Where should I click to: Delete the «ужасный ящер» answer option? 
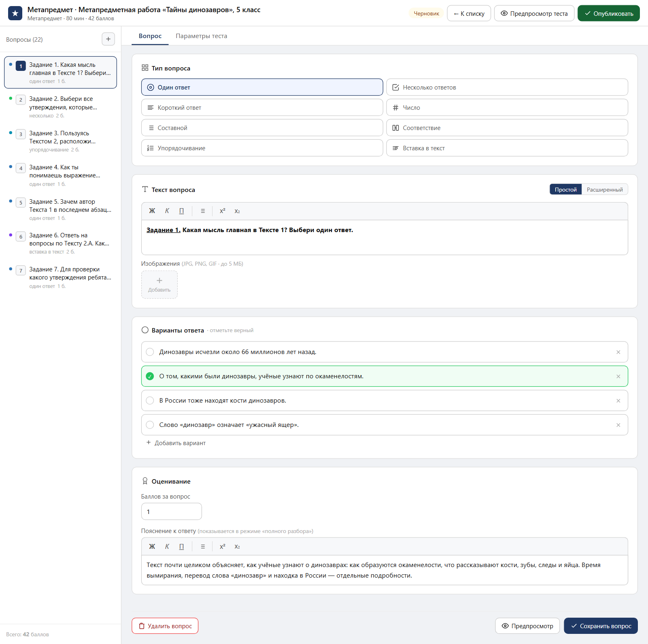(618, 425)
